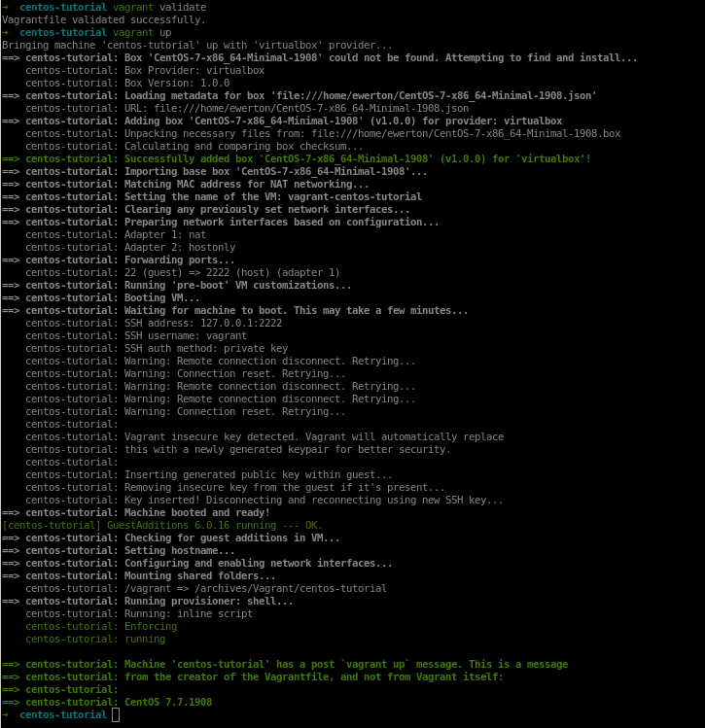The image size is (705, 728).
Task: Click 'Importing base box' line
Action: pos(215,171)
